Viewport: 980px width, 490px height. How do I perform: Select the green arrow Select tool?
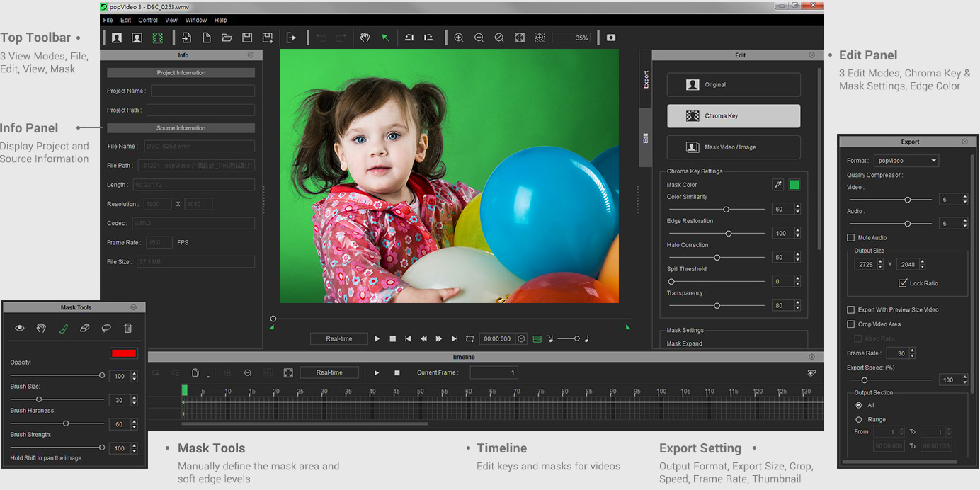tap(385, 38)
